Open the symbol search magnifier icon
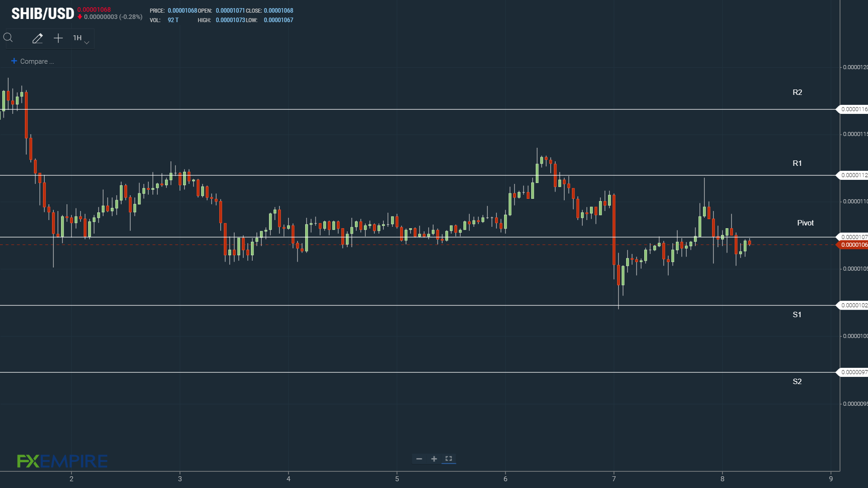This screenshot has height=488, width=868. coord(8,38)
